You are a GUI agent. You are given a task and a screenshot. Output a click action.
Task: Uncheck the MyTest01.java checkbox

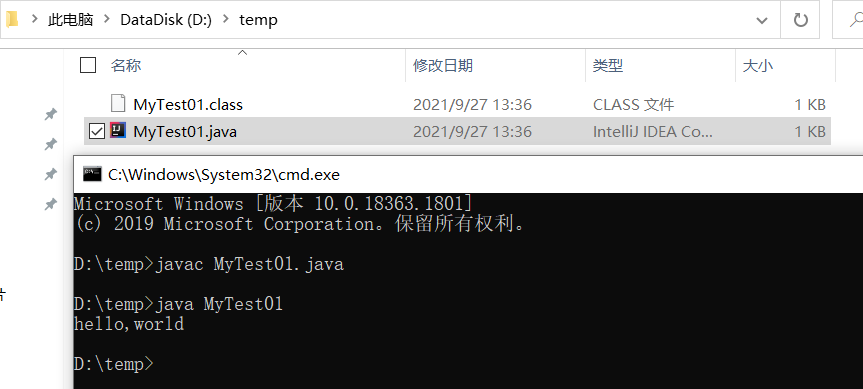pyautogui.click(x=96, y=132)
